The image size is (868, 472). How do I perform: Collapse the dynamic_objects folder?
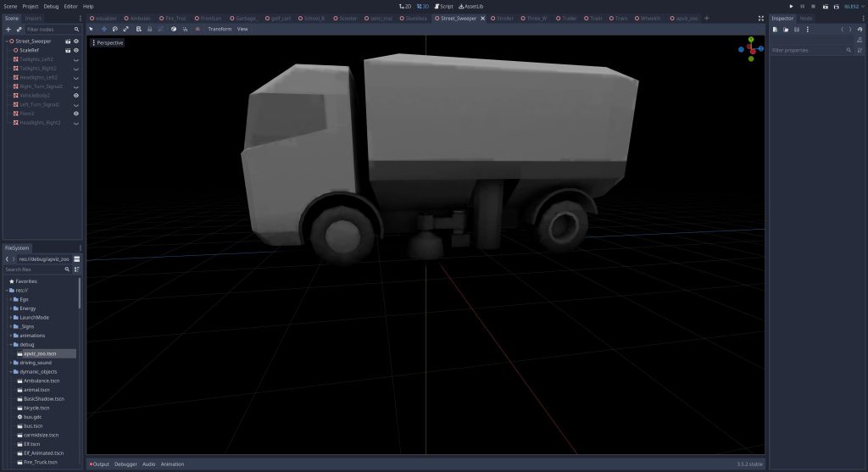click(x=10, y=371)
